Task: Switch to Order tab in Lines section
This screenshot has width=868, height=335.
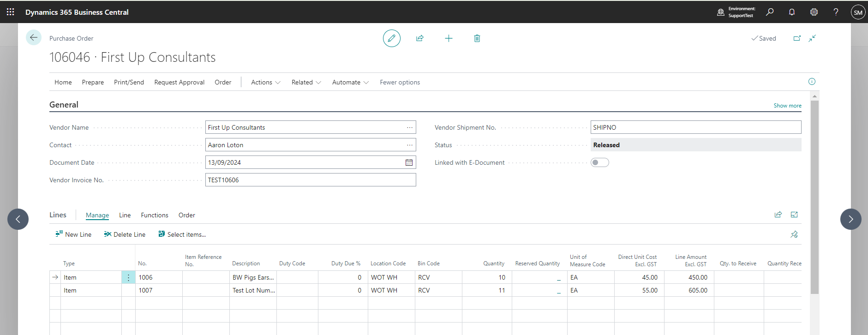Action: (187, 215)
